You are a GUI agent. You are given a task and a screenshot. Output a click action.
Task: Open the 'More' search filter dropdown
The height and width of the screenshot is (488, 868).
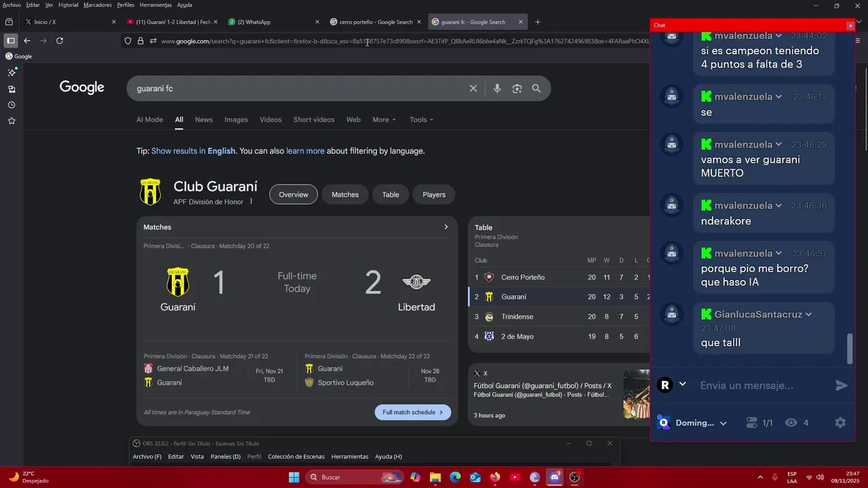[x=384, y=119]
